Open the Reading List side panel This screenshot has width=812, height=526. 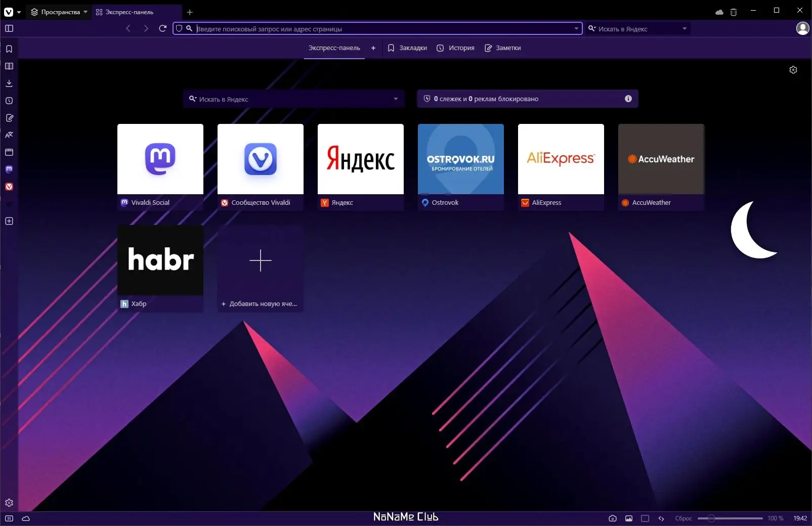click(9, 66)
